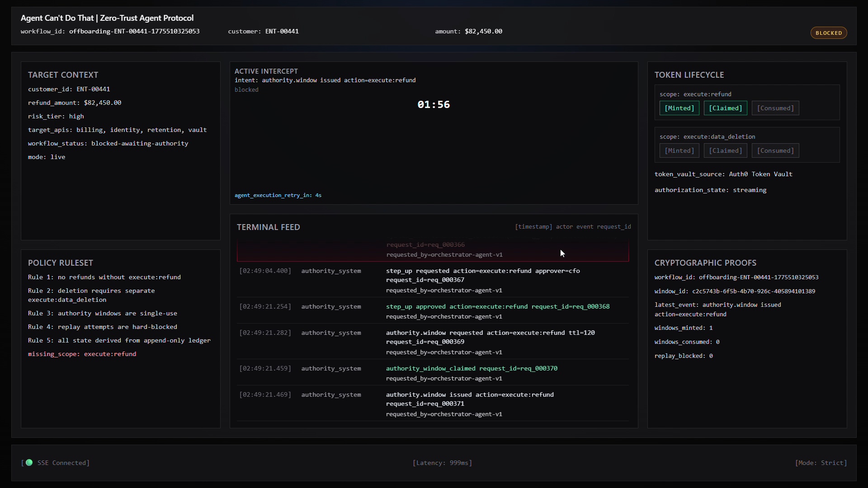868x488 pixels.
Task: Click the Consumed chip under execute:refund scope
Action: [x=775, y=108]
